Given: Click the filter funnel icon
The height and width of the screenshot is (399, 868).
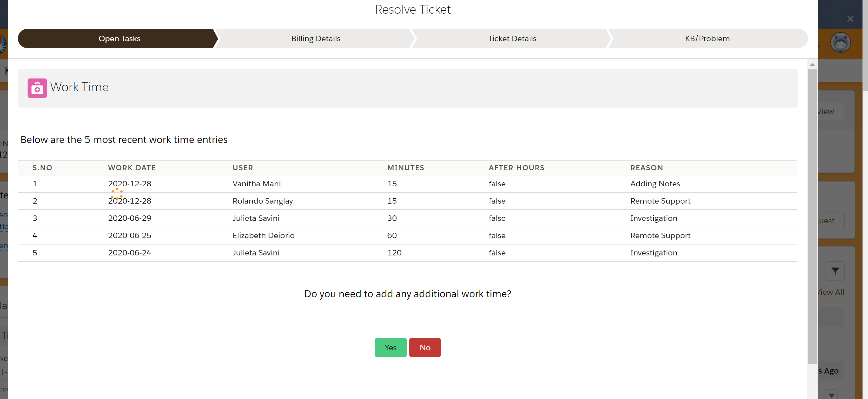Looking at the screenshot, I should pos(835,271).
